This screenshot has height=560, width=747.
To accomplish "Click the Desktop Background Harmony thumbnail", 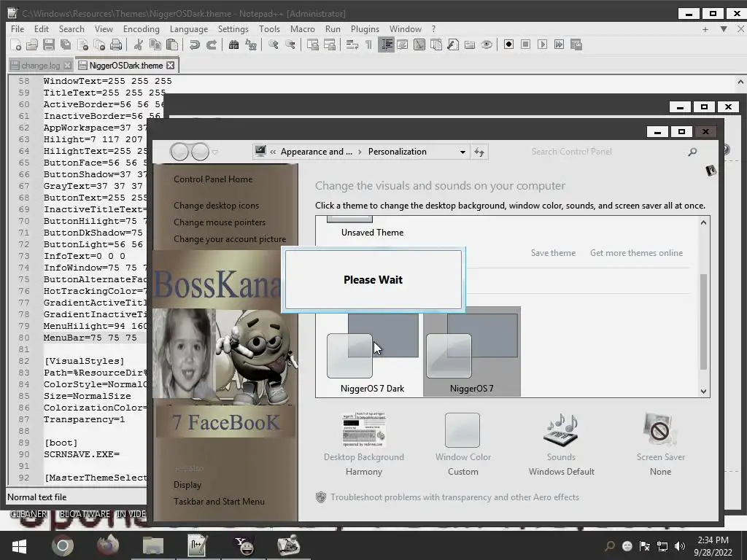I will click(363, 430).
